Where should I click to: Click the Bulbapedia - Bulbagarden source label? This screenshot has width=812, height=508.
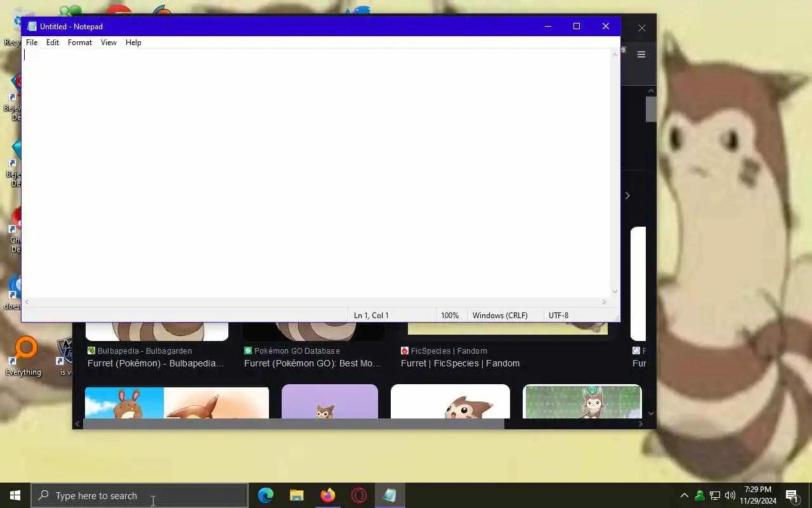(x=145, y=351)
